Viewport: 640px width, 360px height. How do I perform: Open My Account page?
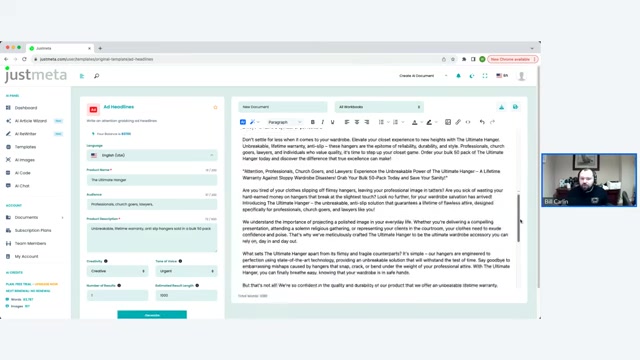(x=26, y=257)
